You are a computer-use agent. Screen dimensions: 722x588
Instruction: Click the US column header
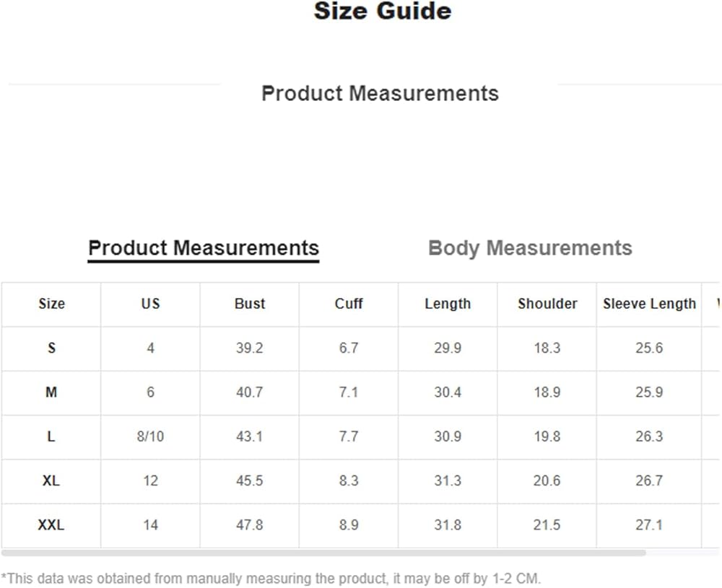(x=150, y=304)
